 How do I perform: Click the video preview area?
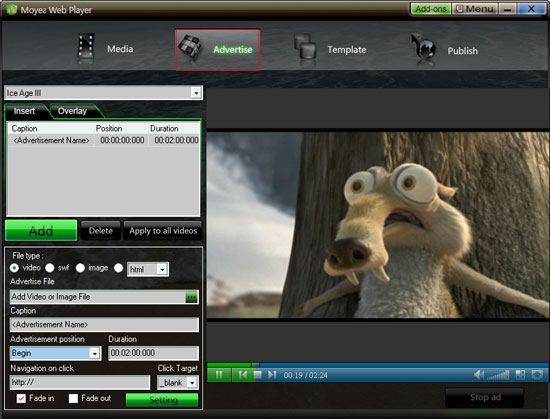pyautogui.click(x=378, y=225)
